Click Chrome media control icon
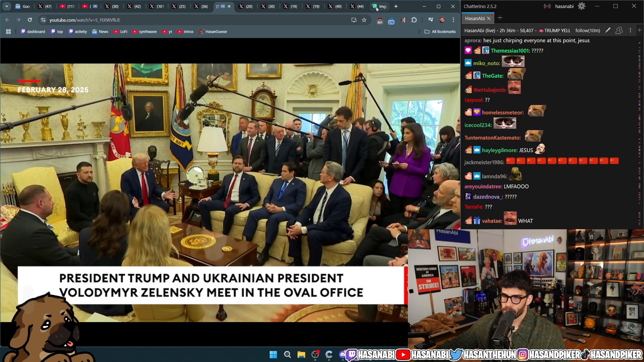This screenshot has height=362, width=644. click(431, 20)
